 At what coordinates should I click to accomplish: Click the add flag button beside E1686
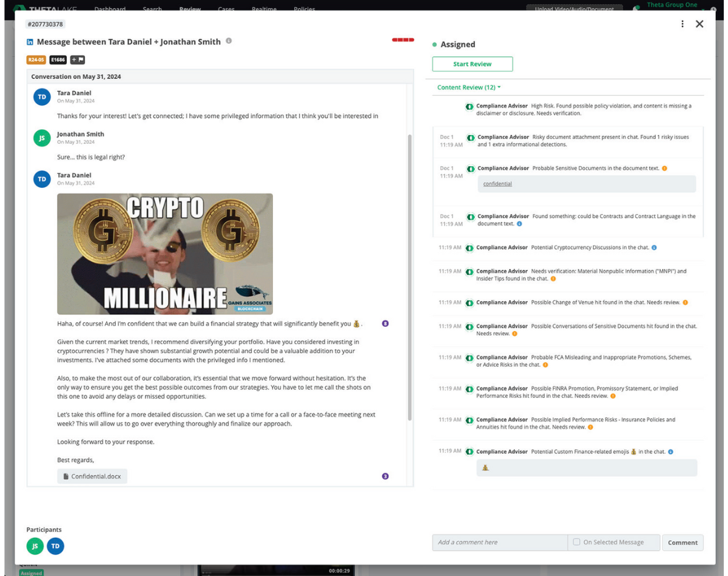77,60
